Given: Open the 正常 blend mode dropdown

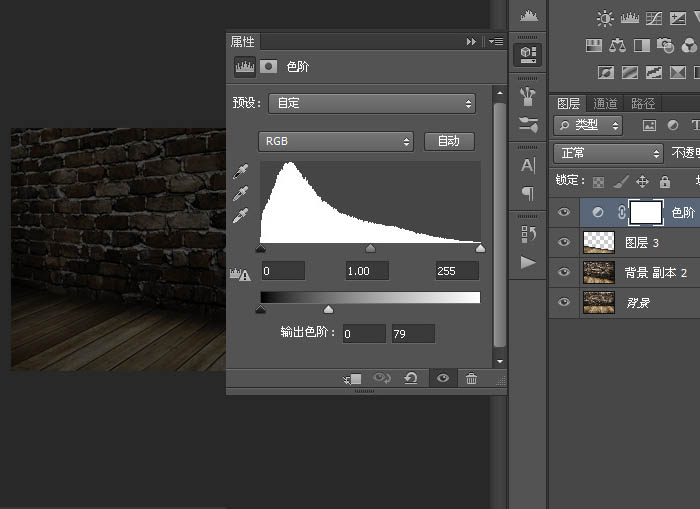Looking at the screenshot, I should [609, 153].
